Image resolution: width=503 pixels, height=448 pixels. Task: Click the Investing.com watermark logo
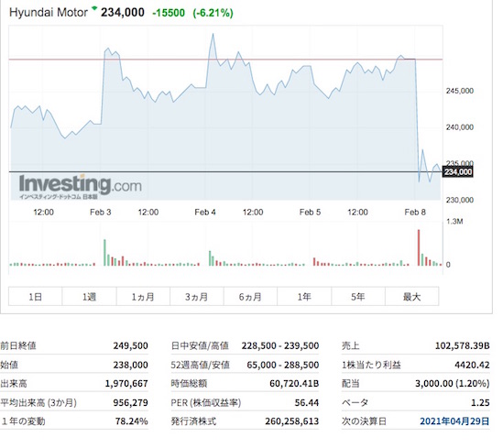pos(81,187)
